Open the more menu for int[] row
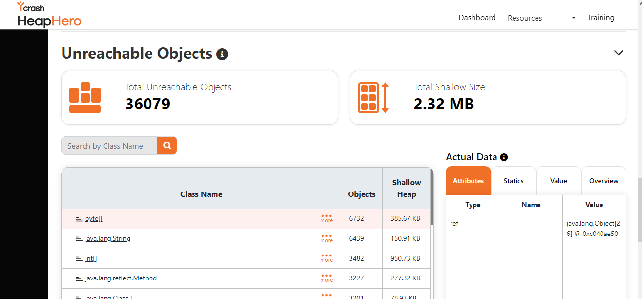This screenshot has height=299, width=644. [326, 258]
